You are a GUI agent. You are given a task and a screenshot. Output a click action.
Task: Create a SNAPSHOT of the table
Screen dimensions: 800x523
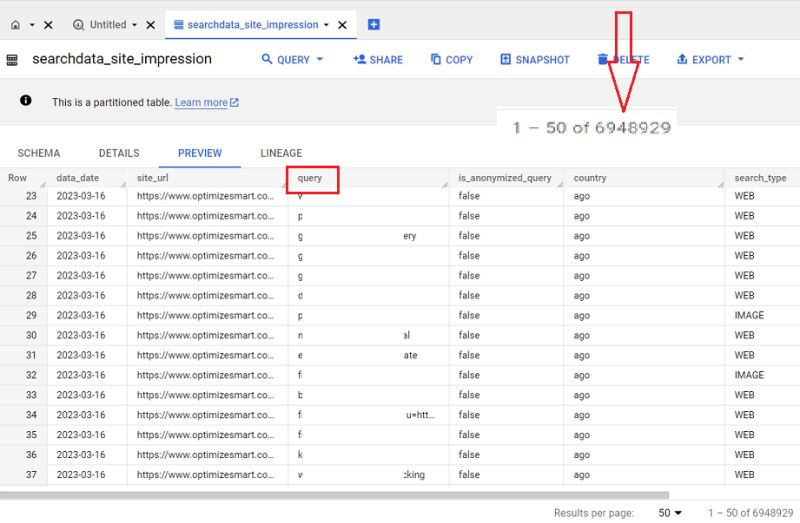pos(535,60)
